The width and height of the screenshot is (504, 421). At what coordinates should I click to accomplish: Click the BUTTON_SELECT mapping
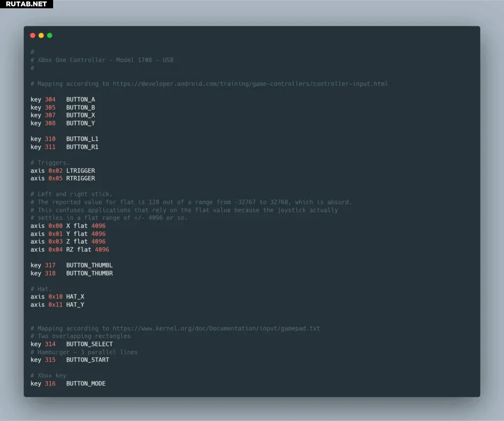tap(89, 344)
